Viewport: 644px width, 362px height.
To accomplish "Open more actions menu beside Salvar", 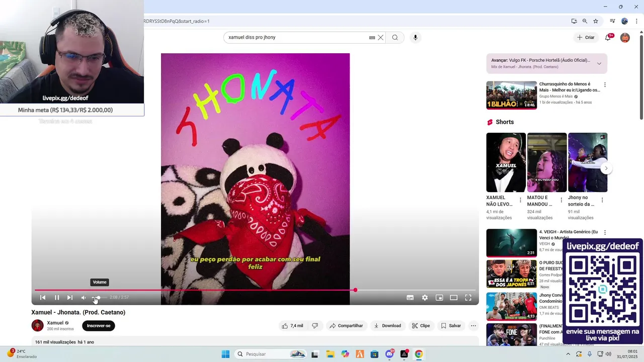I will [473, 326].
